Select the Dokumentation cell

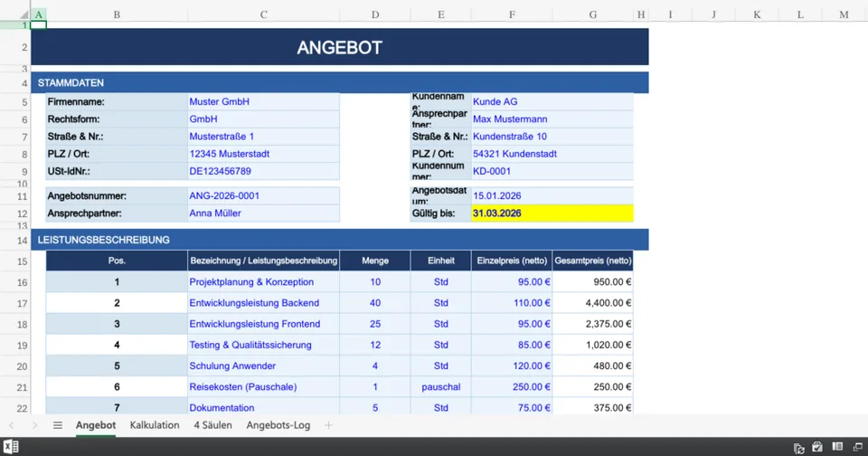(x=263, y=407)
